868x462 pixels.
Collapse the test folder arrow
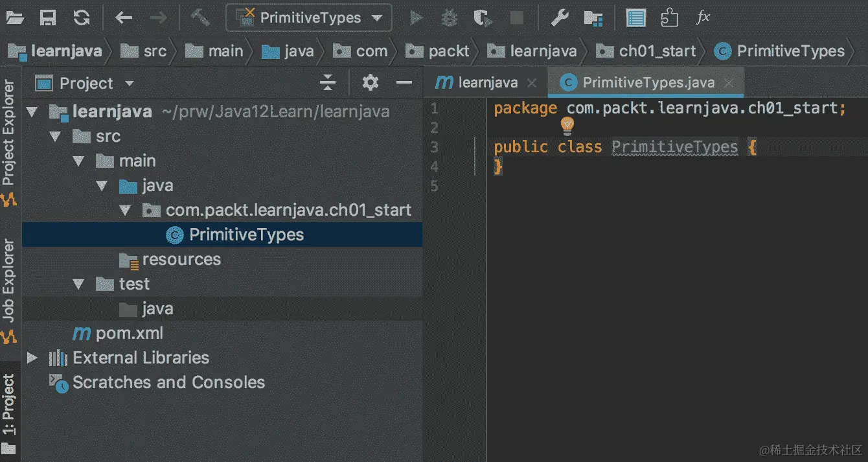[x=78, y=284]
